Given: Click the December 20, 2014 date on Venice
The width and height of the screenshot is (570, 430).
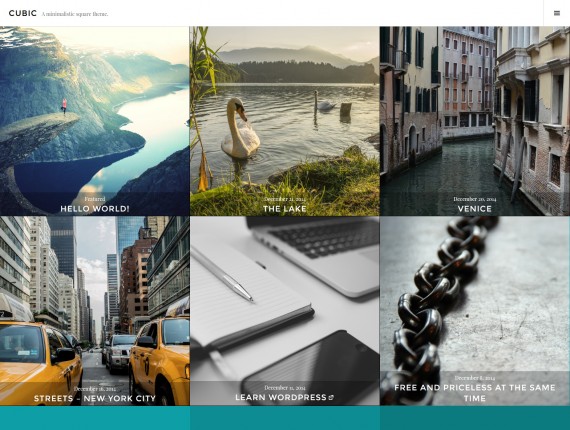Looking at the screenshot, I should pos(474,199).
